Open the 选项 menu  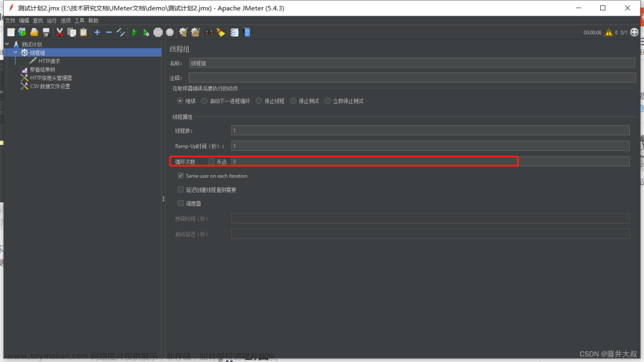click(66, 21)
